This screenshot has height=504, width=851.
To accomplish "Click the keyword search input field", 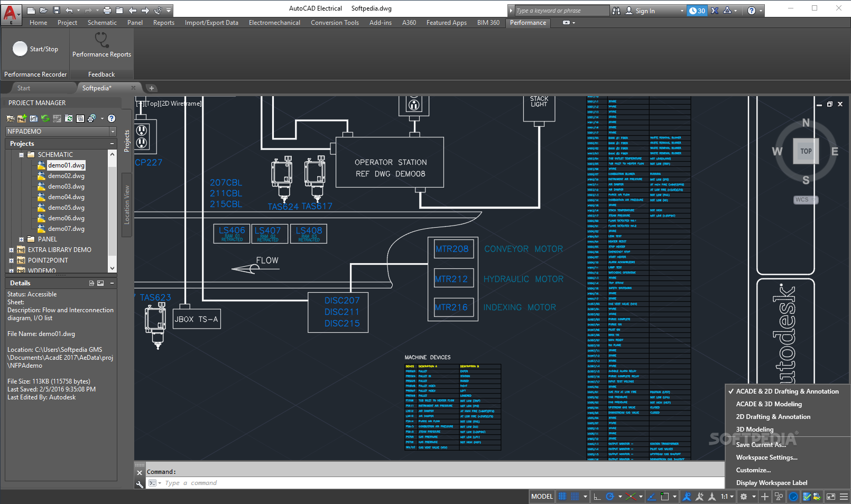I will point(562,11).
